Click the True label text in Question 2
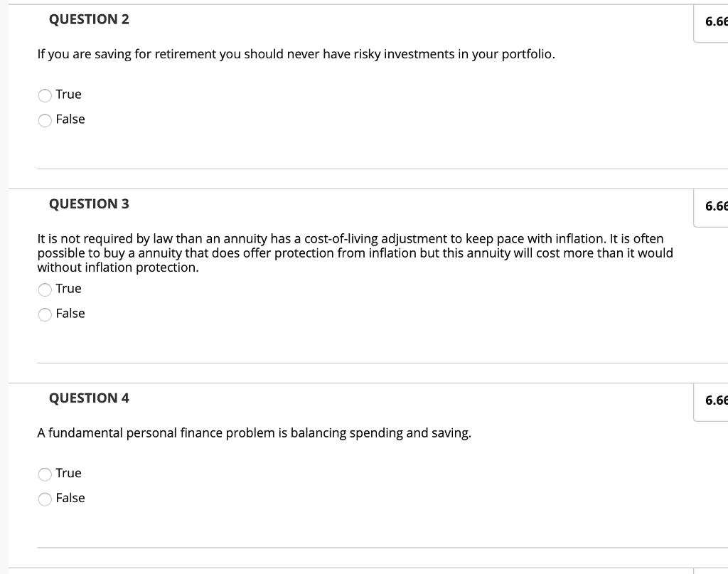 coord(70,94)
